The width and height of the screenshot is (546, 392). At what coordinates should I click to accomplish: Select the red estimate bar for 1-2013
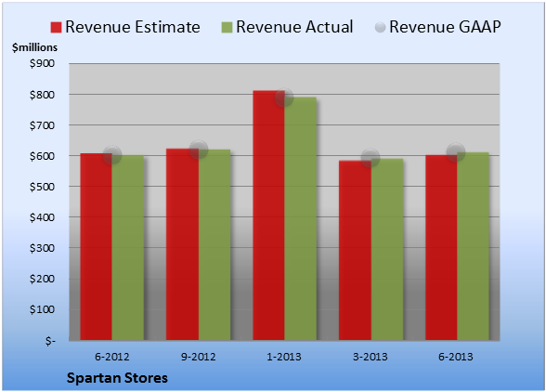[x=269, y=216]
